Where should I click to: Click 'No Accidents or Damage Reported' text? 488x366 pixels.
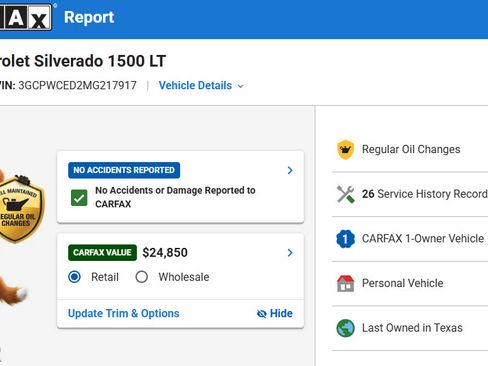tap(175, 197)
